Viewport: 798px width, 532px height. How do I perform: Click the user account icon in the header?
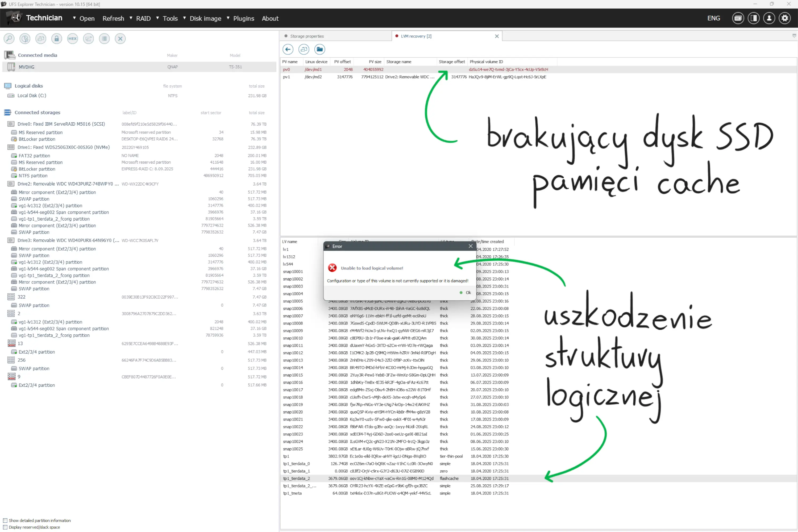click(769, 18)
